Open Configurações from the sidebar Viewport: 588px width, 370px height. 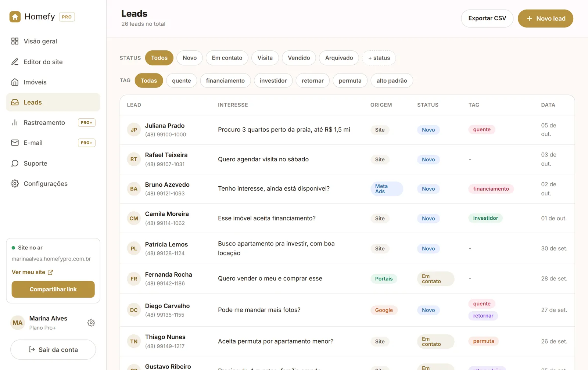tap(53, 183)
